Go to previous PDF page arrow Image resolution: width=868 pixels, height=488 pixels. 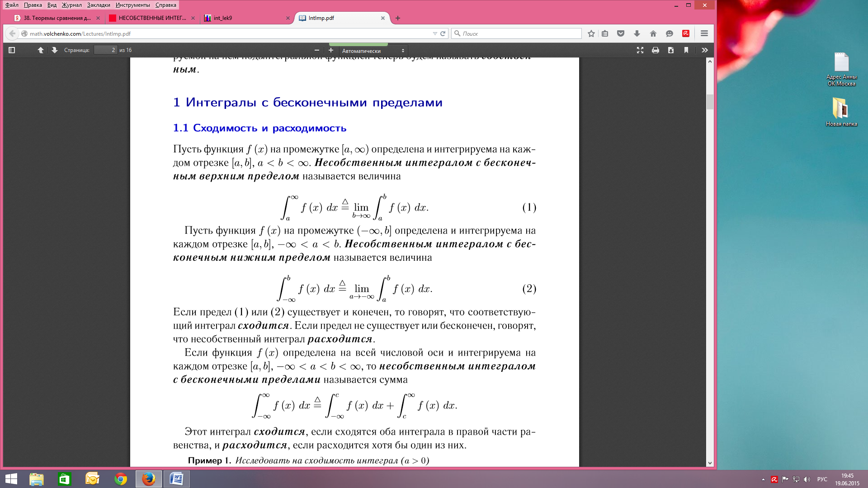pos(41,50)
